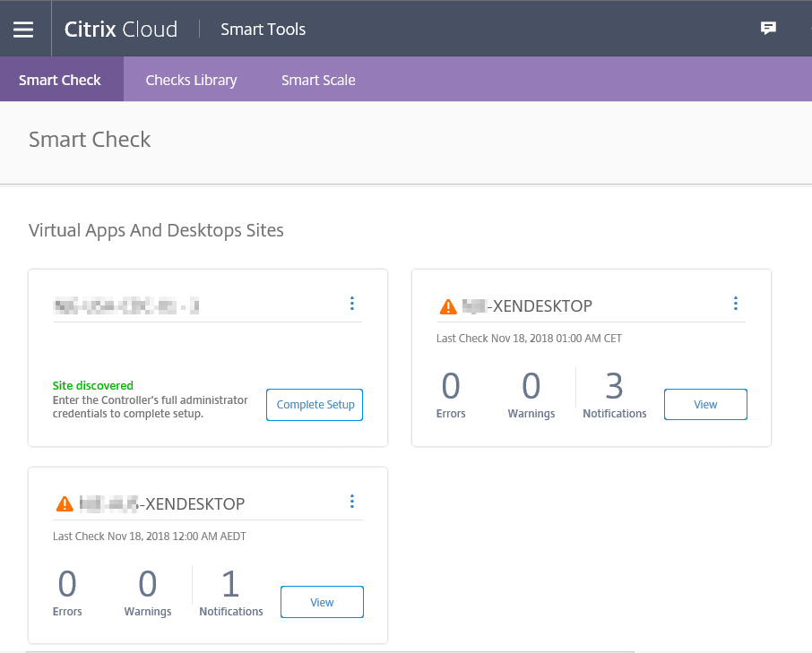Open the Smart Scale tab
Image resolution: width=812 pixels, height=653 pixels.
[318, 80]
